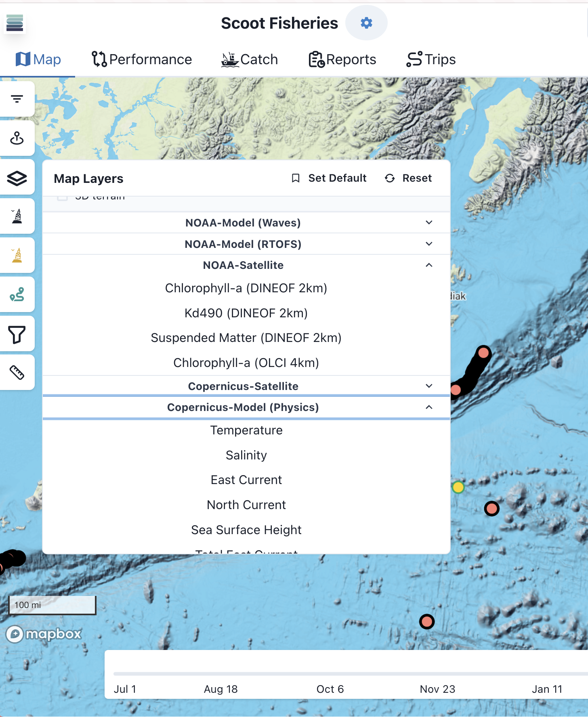Select the Sea Surface Height layer
The height and width of the screenshot is (717, 588).
click(x=246, y=530)
